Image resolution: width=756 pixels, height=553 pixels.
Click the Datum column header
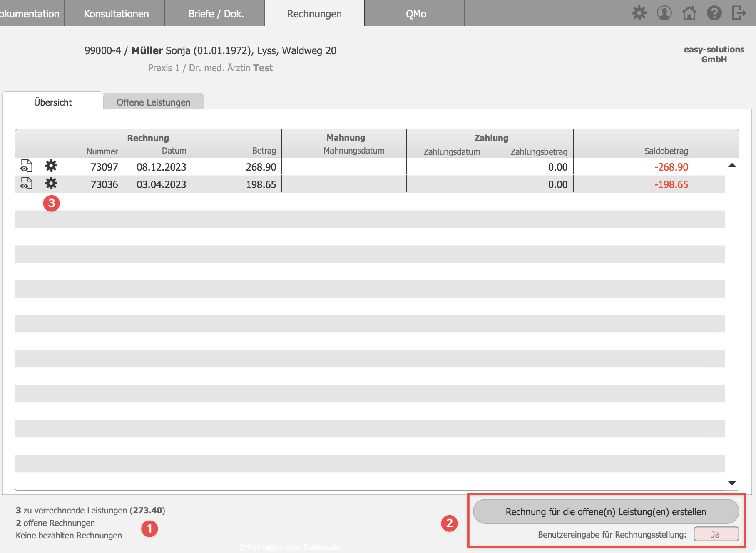click(x=174, y=151)
